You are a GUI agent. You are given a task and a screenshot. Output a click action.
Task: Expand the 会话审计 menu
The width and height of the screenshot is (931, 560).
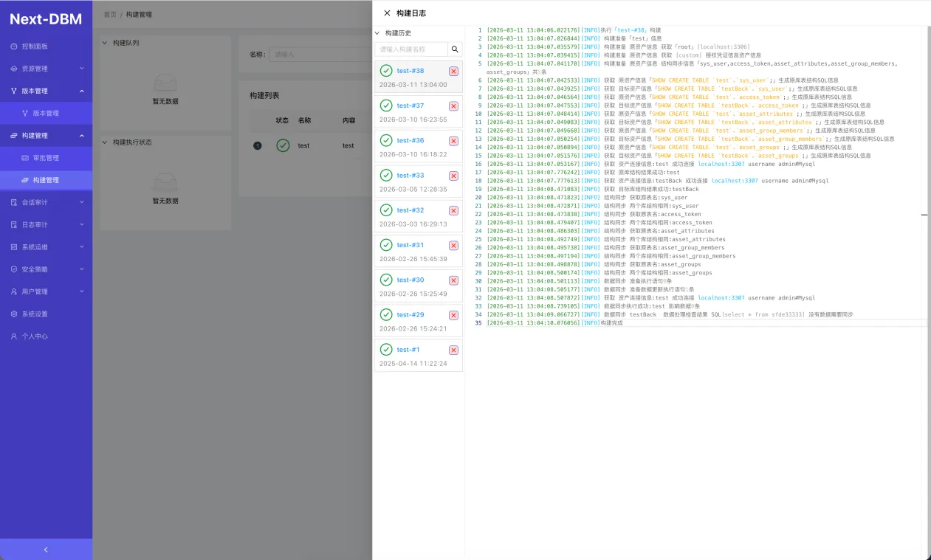pyautogui.click(x=46, y=202)
